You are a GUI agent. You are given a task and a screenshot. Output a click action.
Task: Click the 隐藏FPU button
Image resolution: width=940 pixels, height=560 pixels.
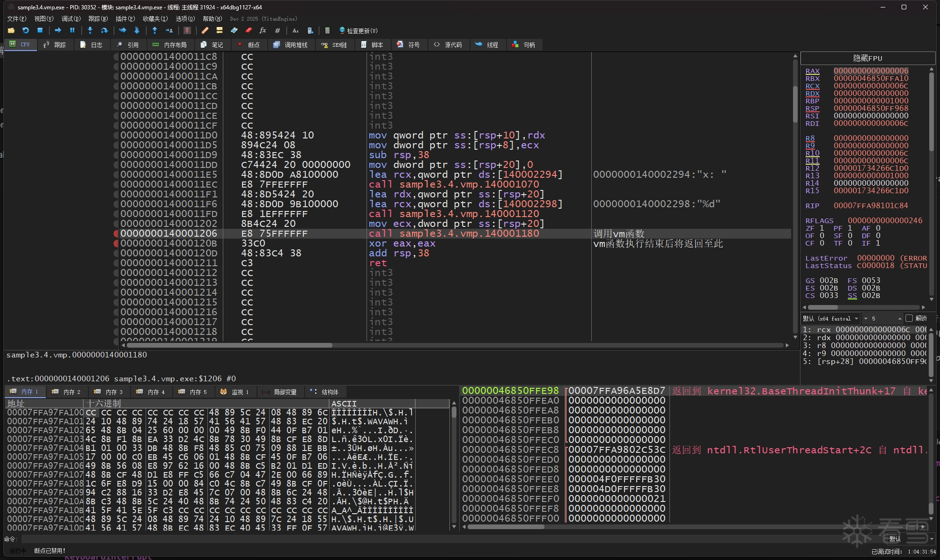coord(867,58)
